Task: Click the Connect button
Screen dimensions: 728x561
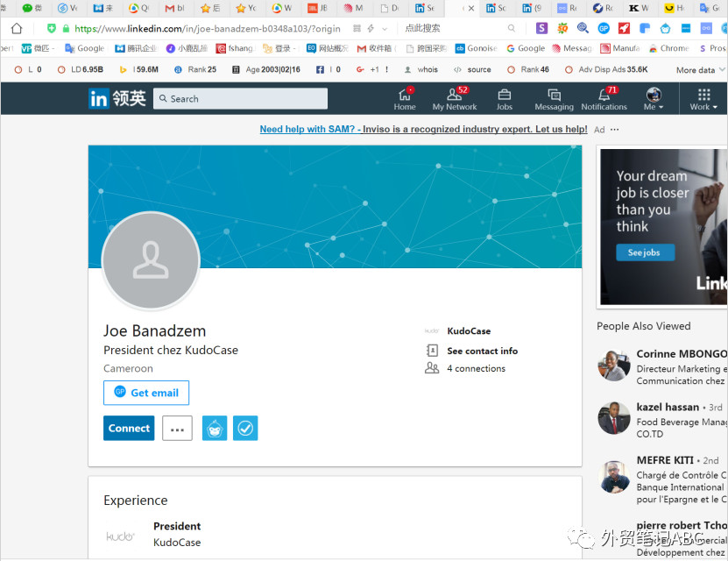Action: coord(129,428)
